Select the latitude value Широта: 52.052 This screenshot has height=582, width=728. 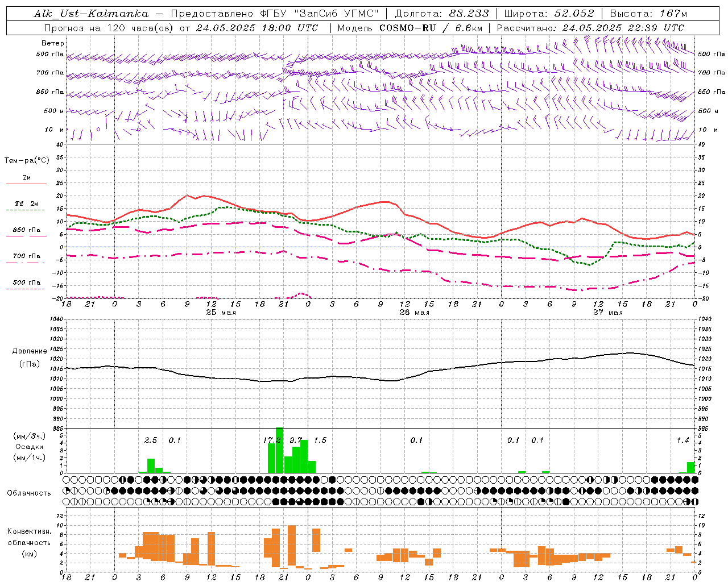click(549, 14)
